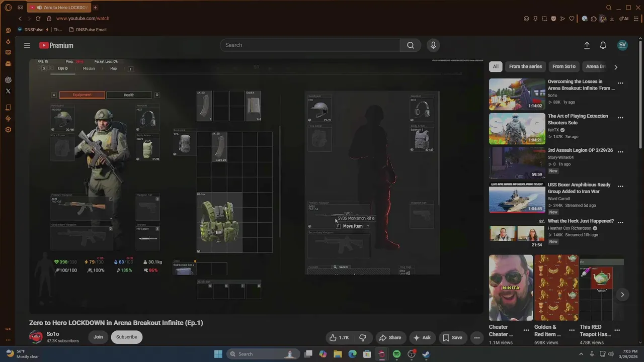
Task: Start voice search with microphone icon
Action: click(433, 45)
